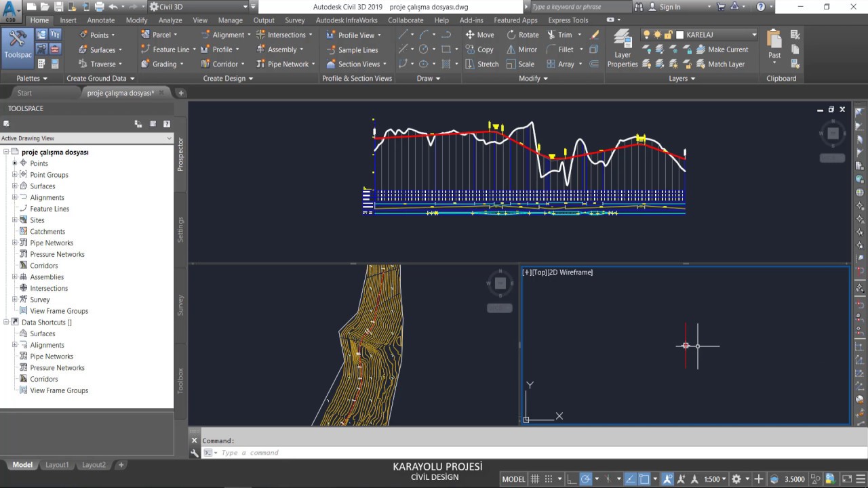Select the Rotate tool

click(x=522, y=35)
